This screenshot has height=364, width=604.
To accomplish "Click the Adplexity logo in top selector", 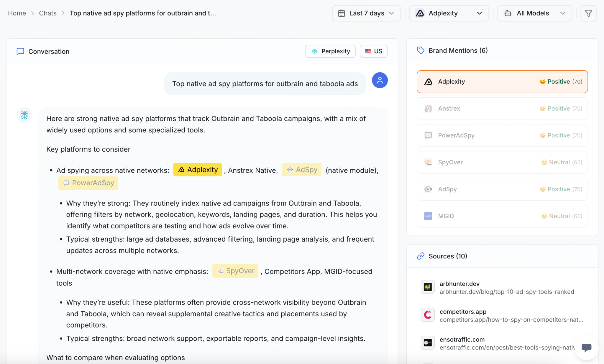I will [420, 13].
